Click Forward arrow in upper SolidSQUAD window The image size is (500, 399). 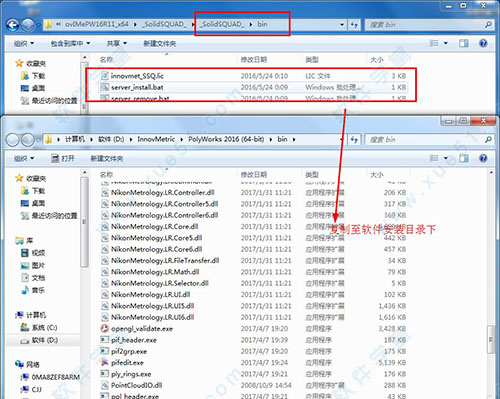coord(27,25)
